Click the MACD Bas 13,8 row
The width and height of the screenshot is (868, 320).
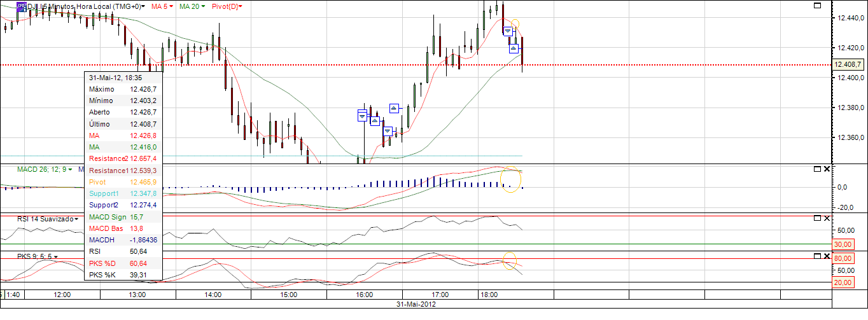(123, 228)
